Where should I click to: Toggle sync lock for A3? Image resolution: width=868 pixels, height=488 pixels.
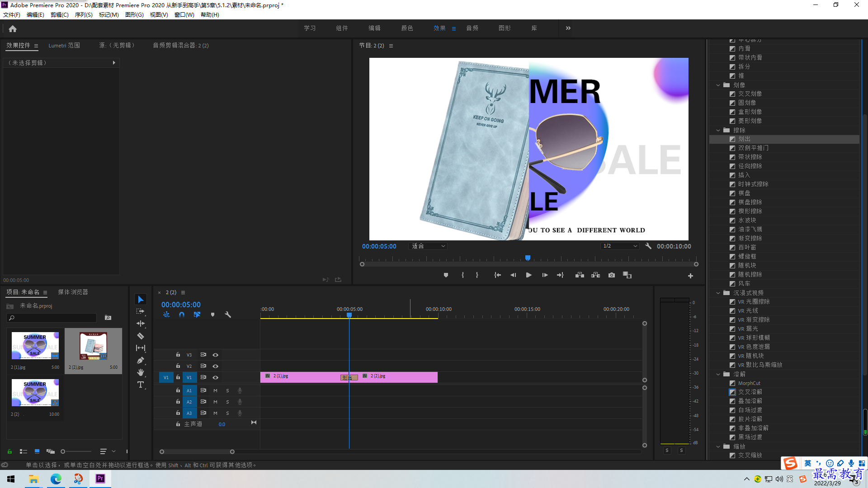(x=203, y=413)
